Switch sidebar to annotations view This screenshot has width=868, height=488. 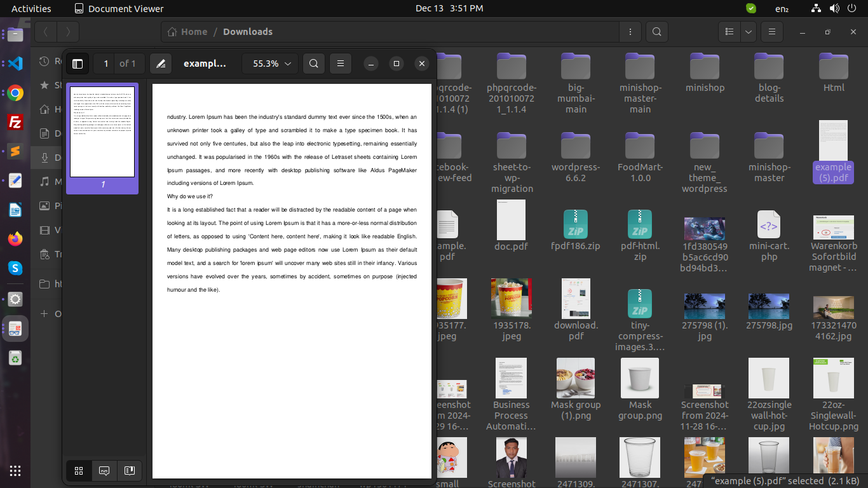coord(104,471)
